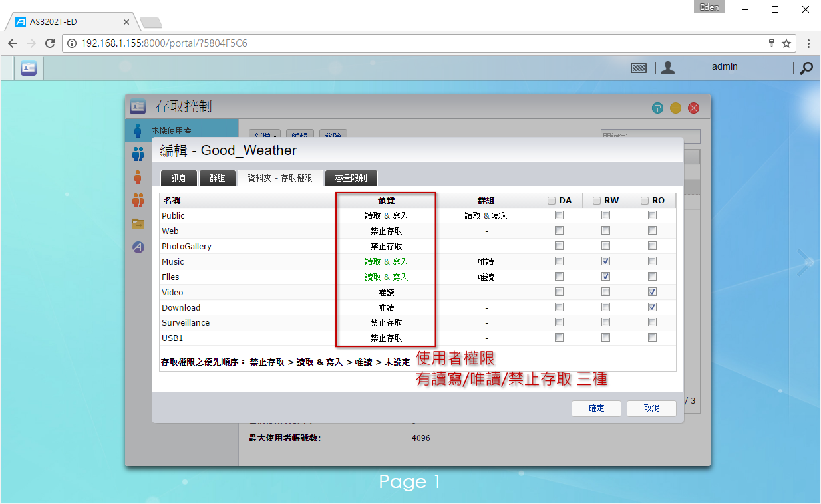Switch to the 容量限制 tab

click(x=351, y=178)
